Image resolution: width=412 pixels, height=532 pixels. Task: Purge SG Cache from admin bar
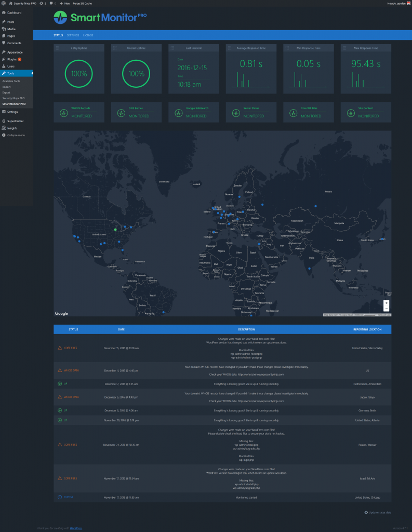(82, 4)
